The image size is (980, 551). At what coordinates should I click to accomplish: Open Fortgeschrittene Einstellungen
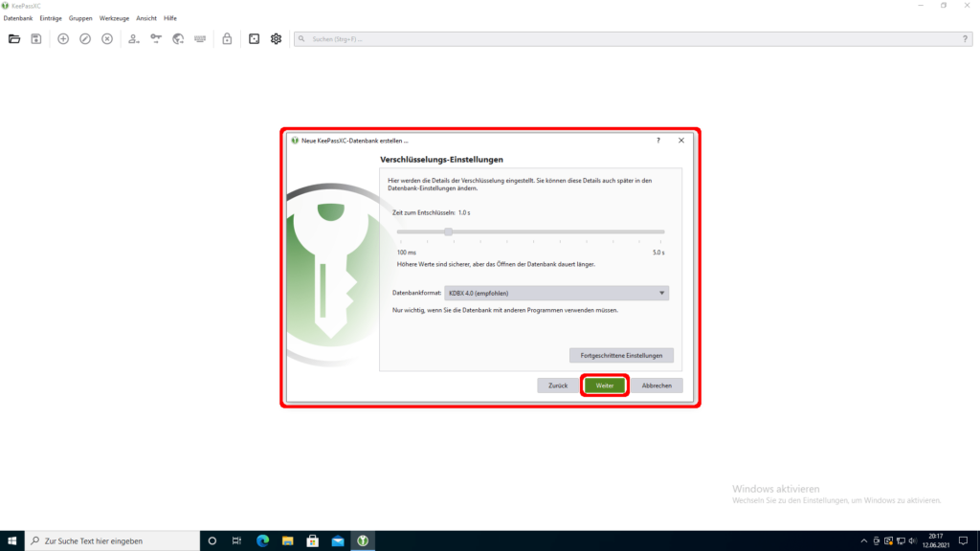[x=621, y=356]
